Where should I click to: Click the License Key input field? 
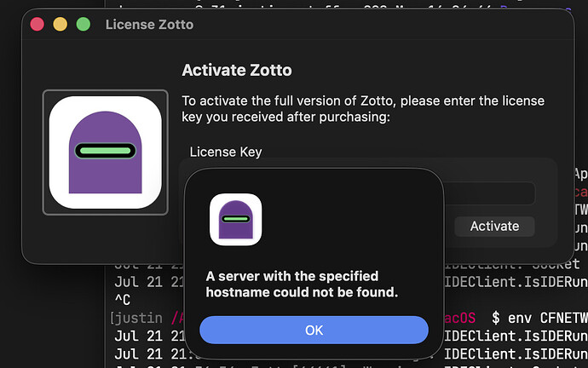tap(489, 193)
